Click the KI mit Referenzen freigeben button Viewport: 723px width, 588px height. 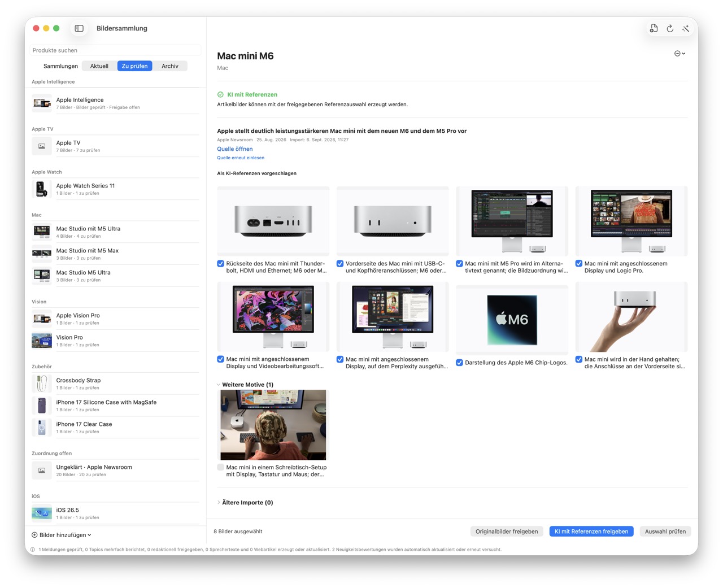[591, 532]
